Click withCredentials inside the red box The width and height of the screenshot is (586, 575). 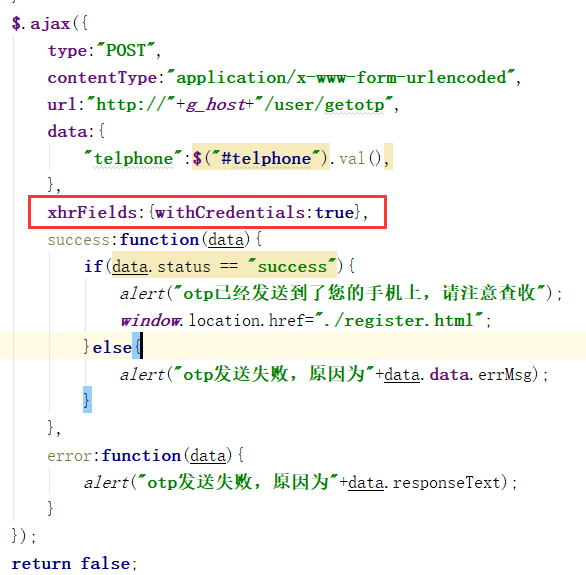(231, 213)
